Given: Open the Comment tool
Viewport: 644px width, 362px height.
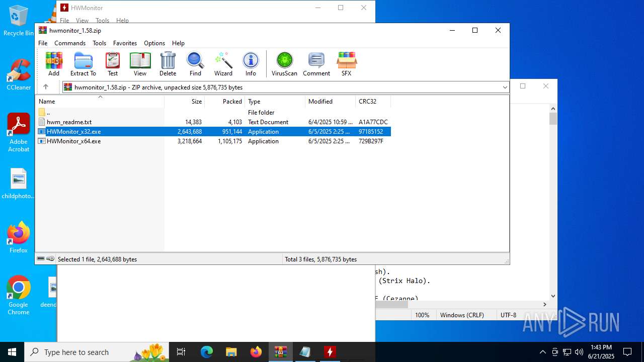Looking at the screenshot, I should [x=316, y=64].
